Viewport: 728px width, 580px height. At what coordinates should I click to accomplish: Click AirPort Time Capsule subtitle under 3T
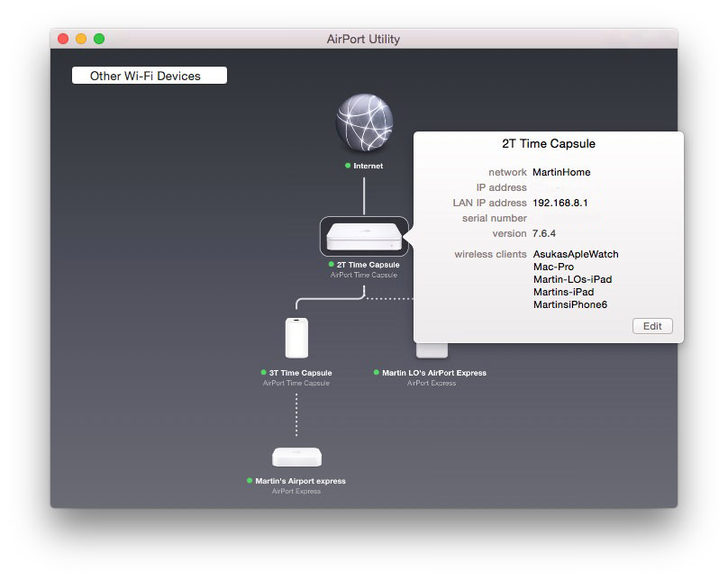click(x=296, y=383)
